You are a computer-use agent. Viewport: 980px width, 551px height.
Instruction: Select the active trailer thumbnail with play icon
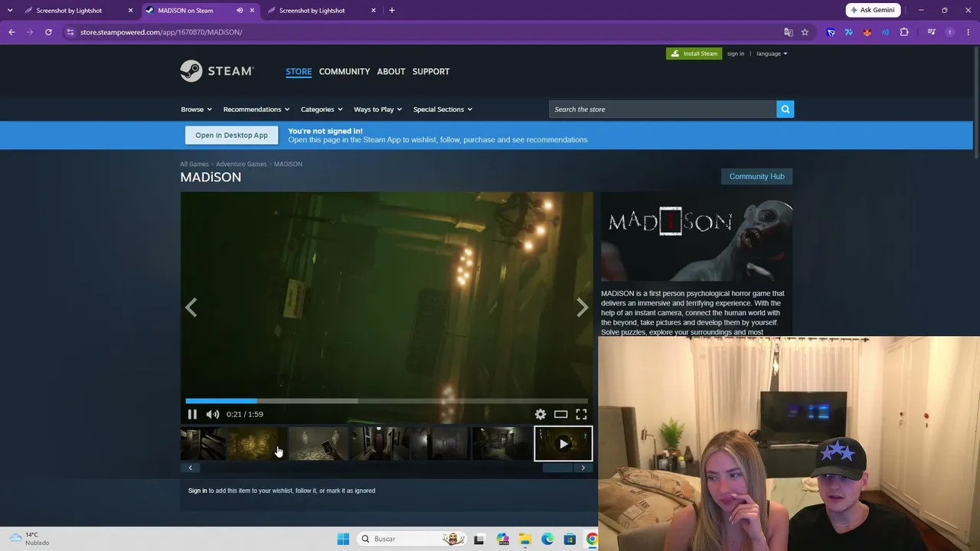point(563,444)
